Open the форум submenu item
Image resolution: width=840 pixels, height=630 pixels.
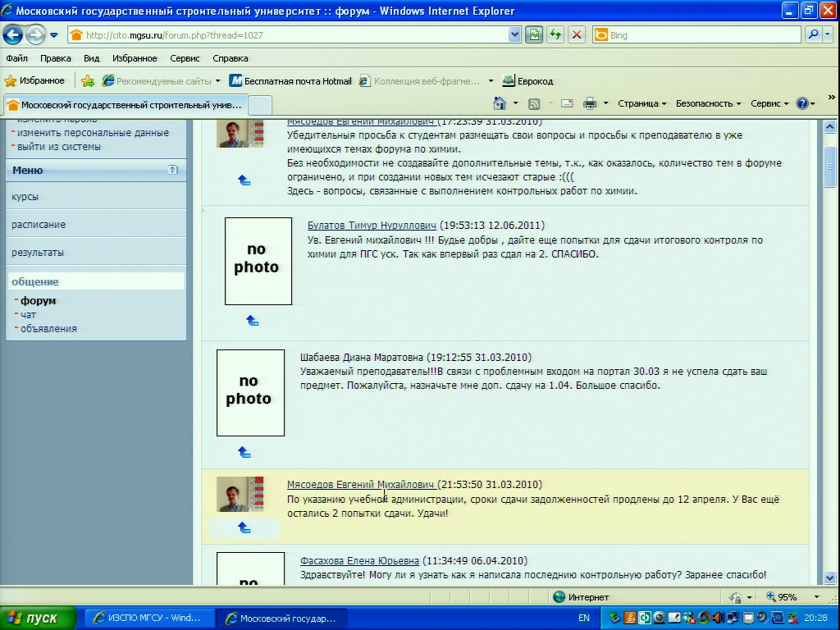pos(38,300)
